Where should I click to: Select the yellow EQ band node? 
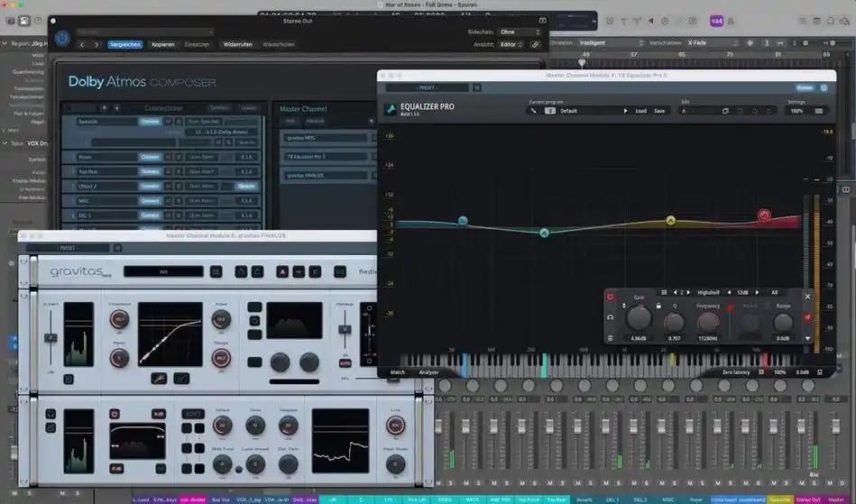[x=670, y=220]
